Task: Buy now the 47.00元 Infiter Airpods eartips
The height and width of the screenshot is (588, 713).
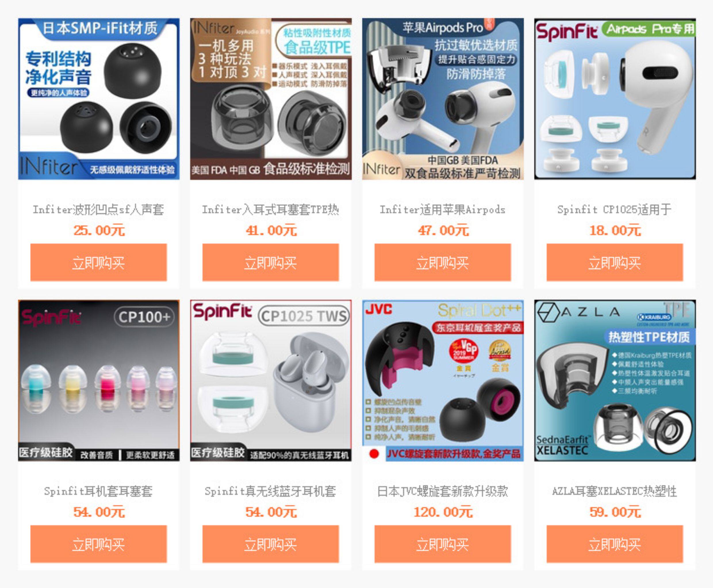Action: tap(442, 262)
